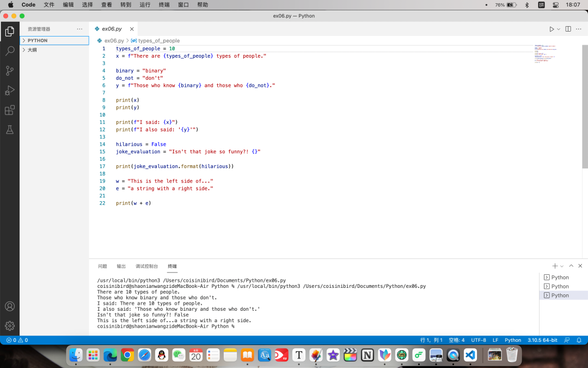The image size is (588, 368).
Task: Select the third Python terminal in list
Action: tap(560, 295)
